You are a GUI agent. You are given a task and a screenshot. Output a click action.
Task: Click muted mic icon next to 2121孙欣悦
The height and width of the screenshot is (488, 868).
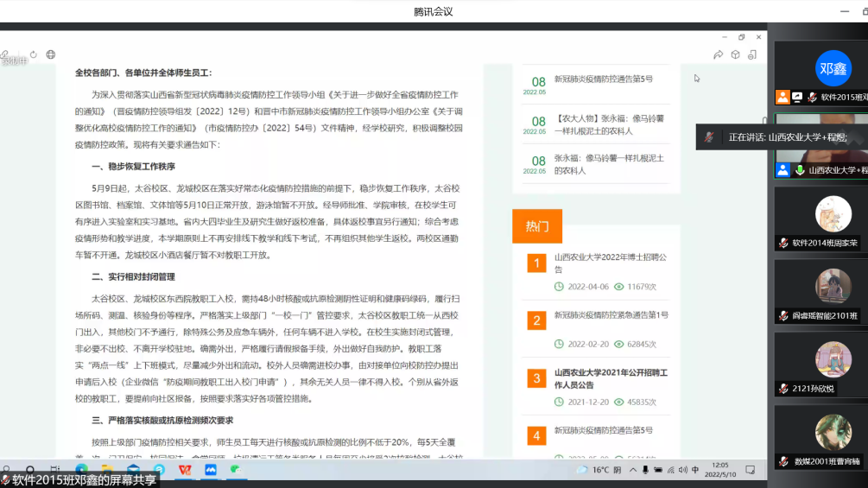(783, 389)
